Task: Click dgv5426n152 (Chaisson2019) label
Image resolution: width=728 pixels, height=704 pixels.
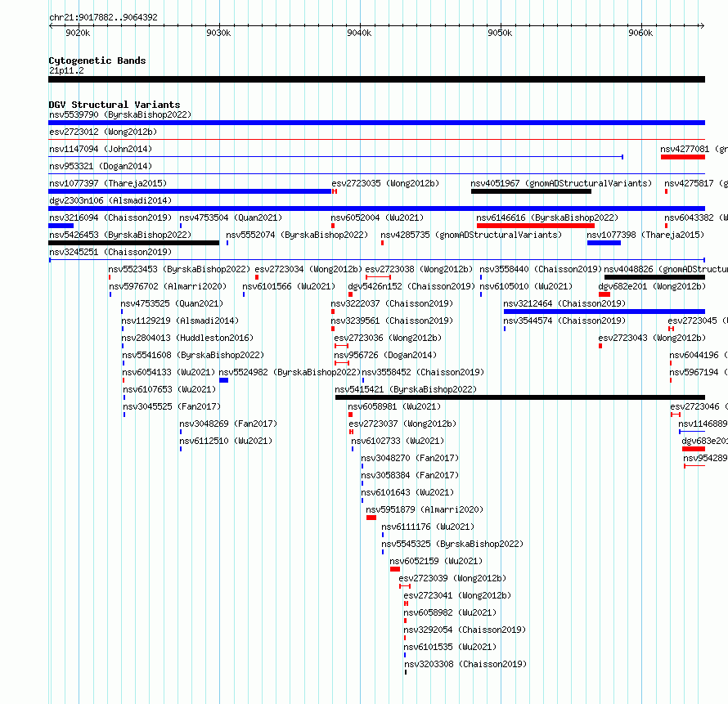Action: point(411,286)
